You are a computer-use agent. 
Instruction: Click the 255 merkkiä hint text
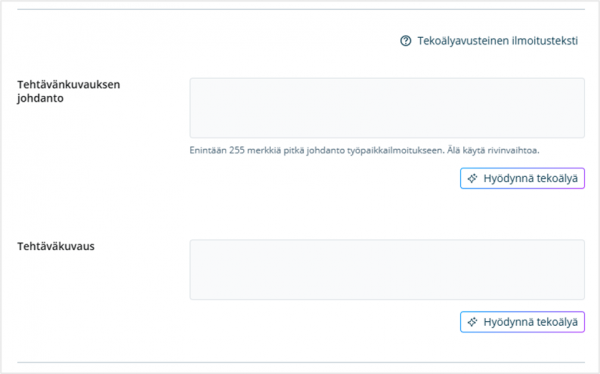click(364, 150)
